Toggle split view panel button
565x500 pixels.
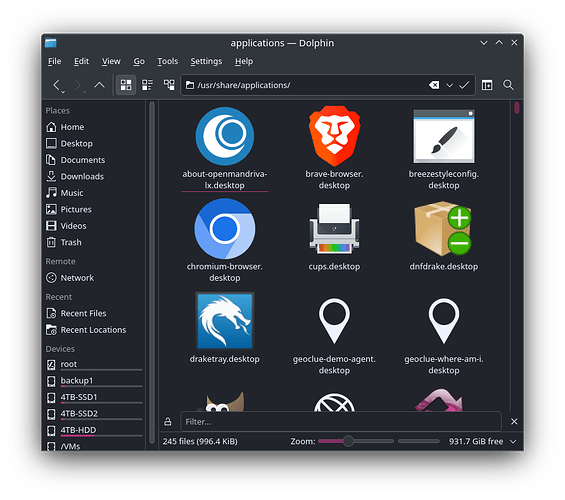click(487, 85)
